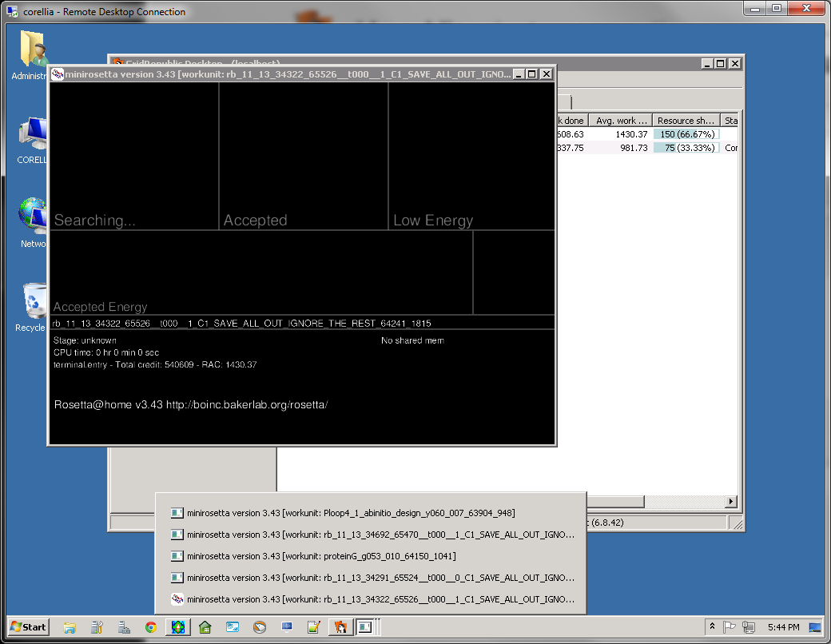Click the Action Center flag tray icon
This screenshot has width=831, height=644.
[730, 627]
